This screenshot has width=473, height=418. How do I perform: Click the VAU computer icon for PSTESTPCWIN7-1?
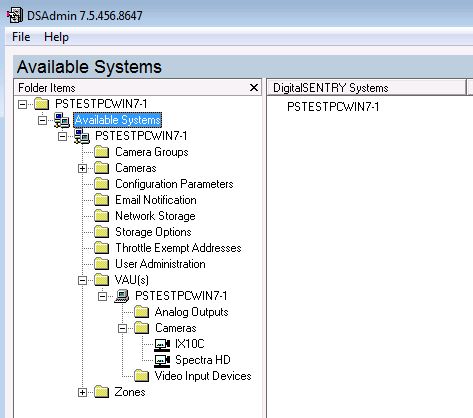pos(122,296)
